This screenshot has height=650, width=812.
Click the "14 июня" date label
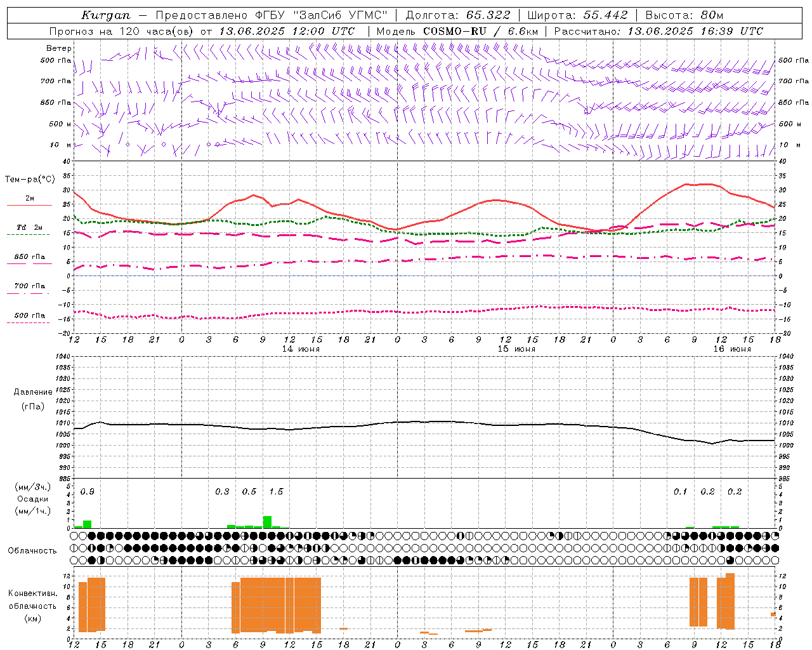(x=301, y=349)
